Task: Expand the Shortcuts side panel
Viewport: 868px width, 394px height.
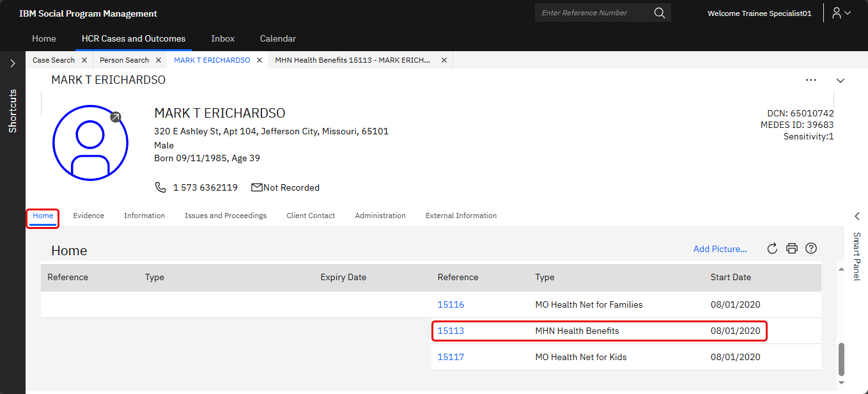Action: click(x=12, y=63)
